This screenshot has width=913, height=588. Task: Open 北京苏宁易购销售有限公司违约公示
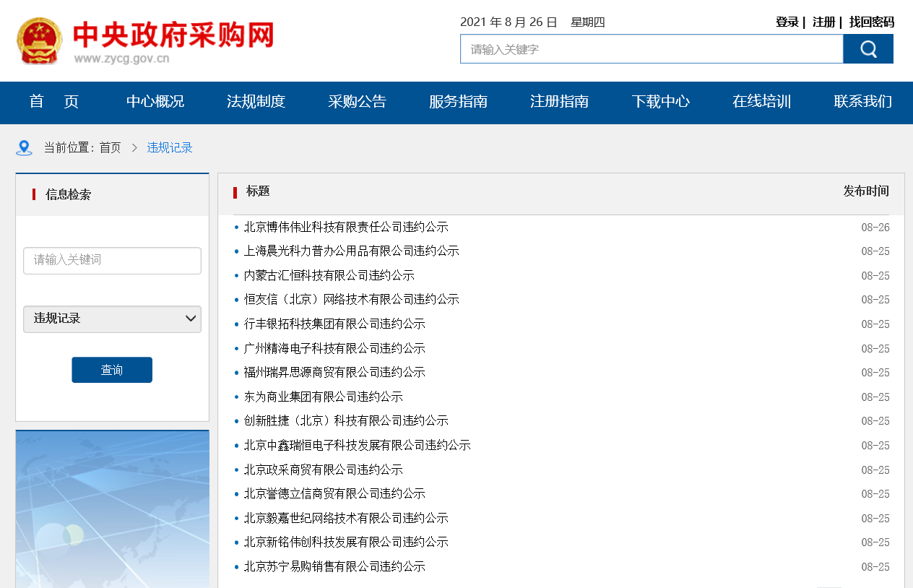pyautogui.click(x=334, y=567)
